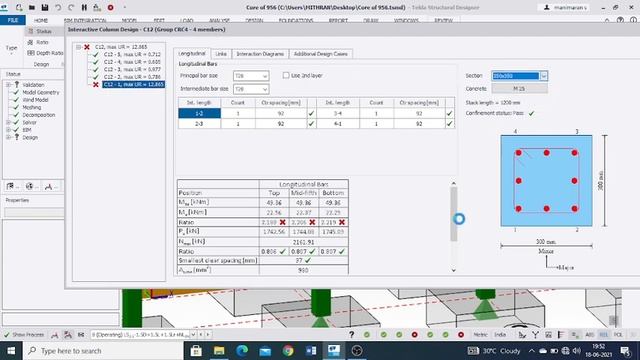
Task: Click the first icon under the Status panel
Action: point(10,187)
